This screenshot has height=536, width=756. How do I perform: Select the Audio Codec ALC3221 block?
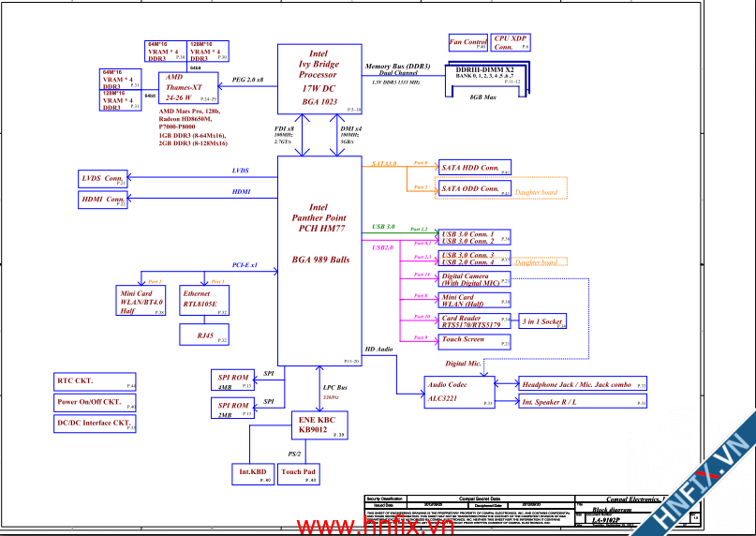[459, 392]
